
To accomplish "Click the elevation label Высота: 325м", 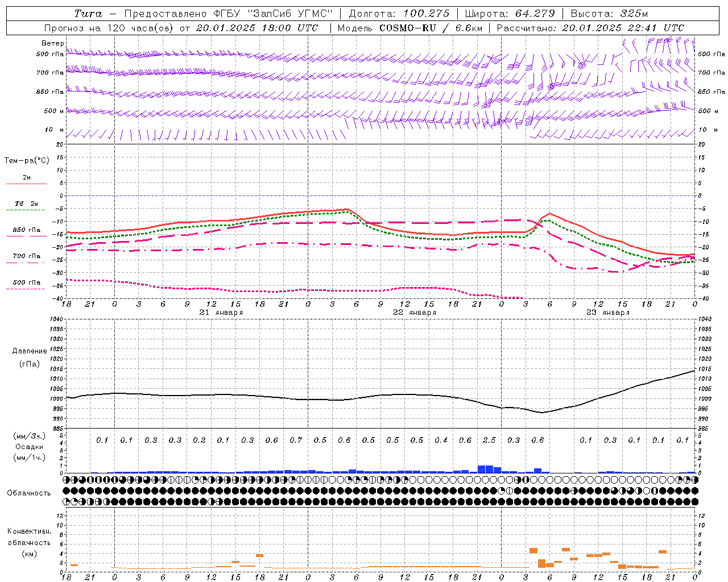I will coord(609,14).
